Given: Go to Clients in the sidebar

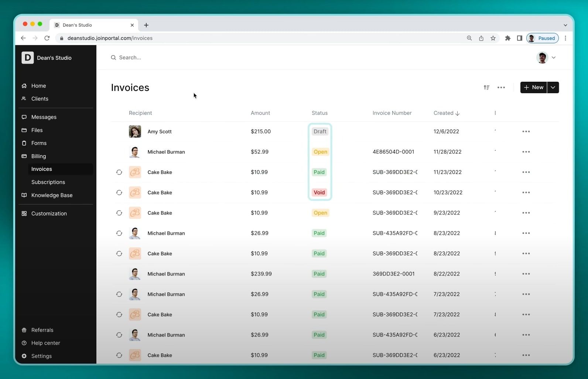Looking at the screenshot, I should tap(40, 99).
